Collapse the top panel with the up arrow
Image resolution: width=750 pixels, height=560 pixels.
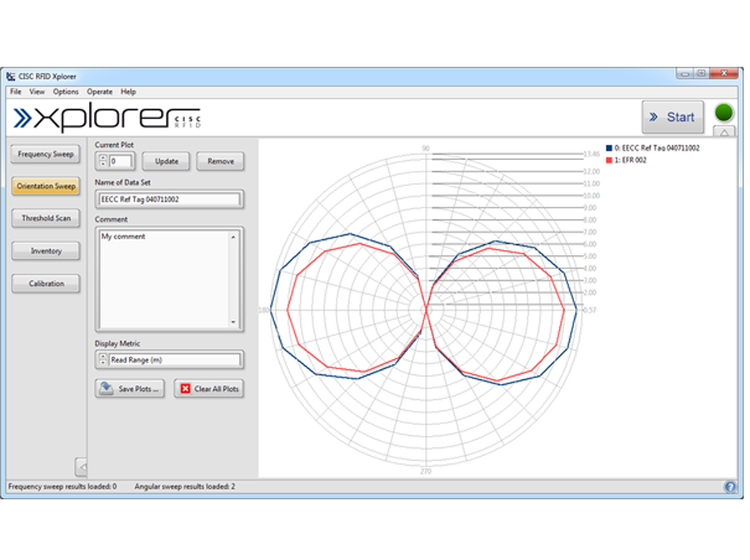point(724,132)
